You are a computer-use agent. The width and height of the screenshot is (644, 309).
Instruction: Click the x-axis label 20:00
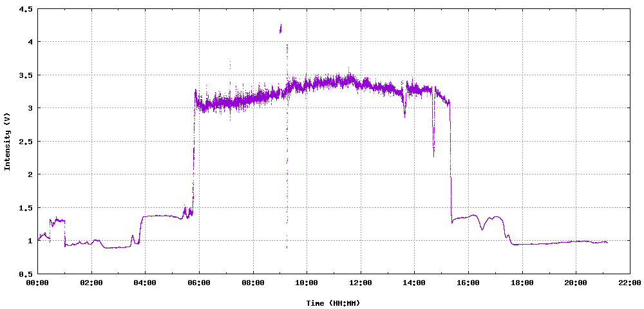tap(576, 283)
